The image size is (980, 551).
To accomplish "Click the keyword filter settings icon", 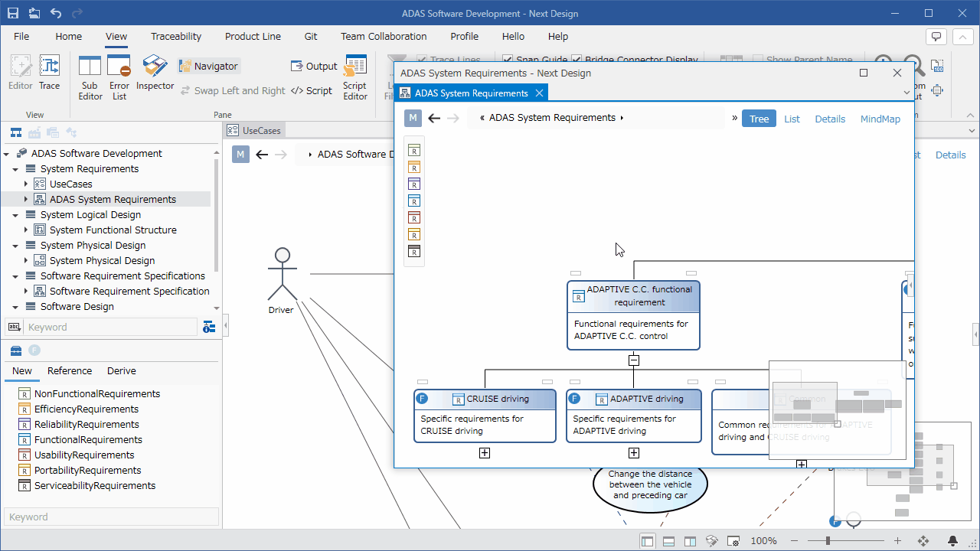I will coord(209,327).
